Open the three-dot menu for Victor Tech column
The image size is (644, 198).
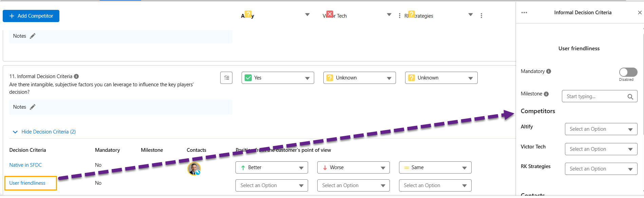tap(399, 16)
